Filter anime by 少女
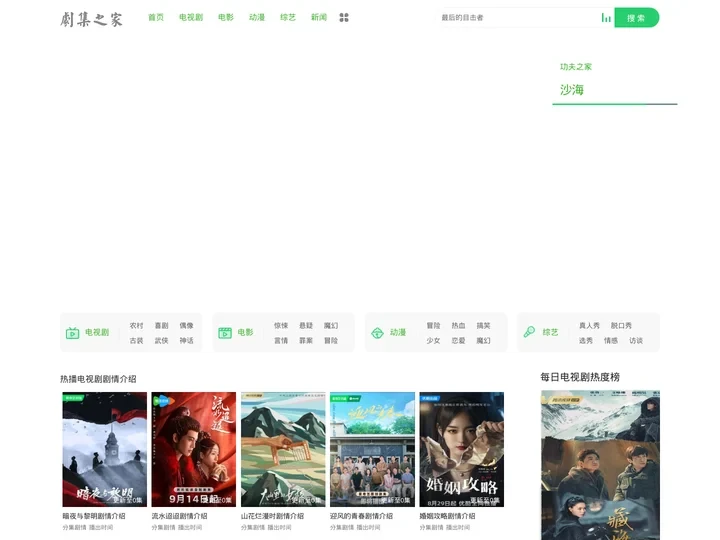The height and width of the screenshot is (540, 720). click(x=433, y=341)
